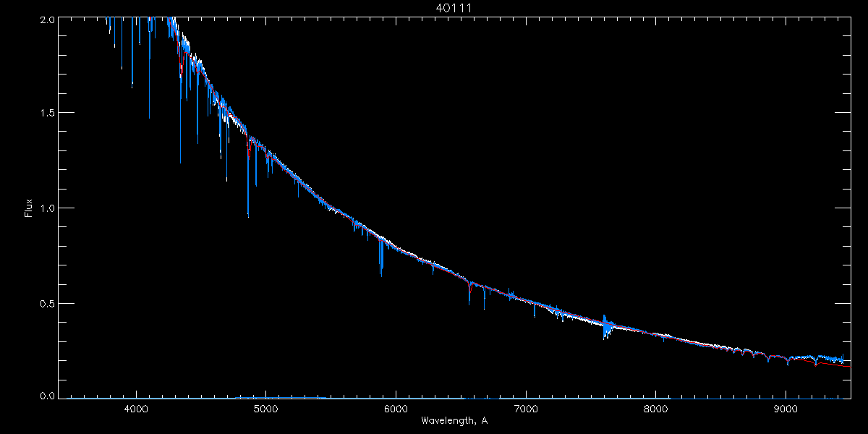This screenshot has width=868, height=434.
Task: Click the deep absorption line near 5900
Action: tap(381, 257)
